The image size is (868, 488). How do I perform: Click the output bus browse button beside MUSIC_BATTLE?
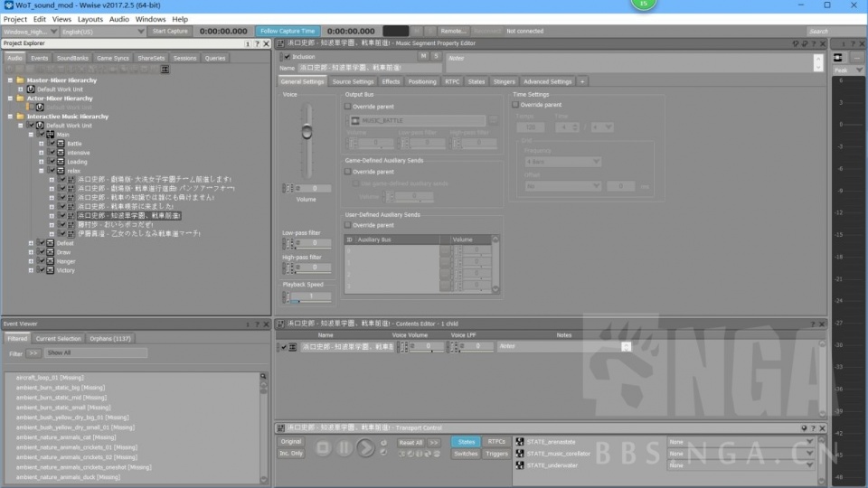(494, 120)
